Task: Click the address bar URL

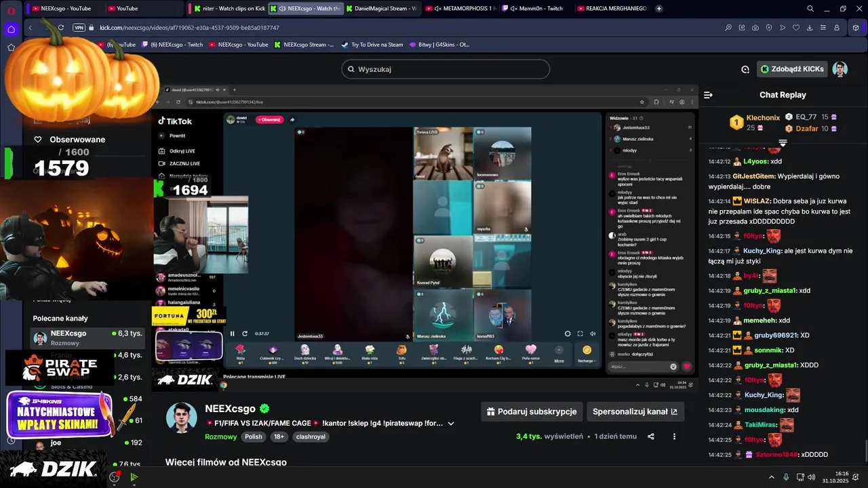Action: pos(189,28)
